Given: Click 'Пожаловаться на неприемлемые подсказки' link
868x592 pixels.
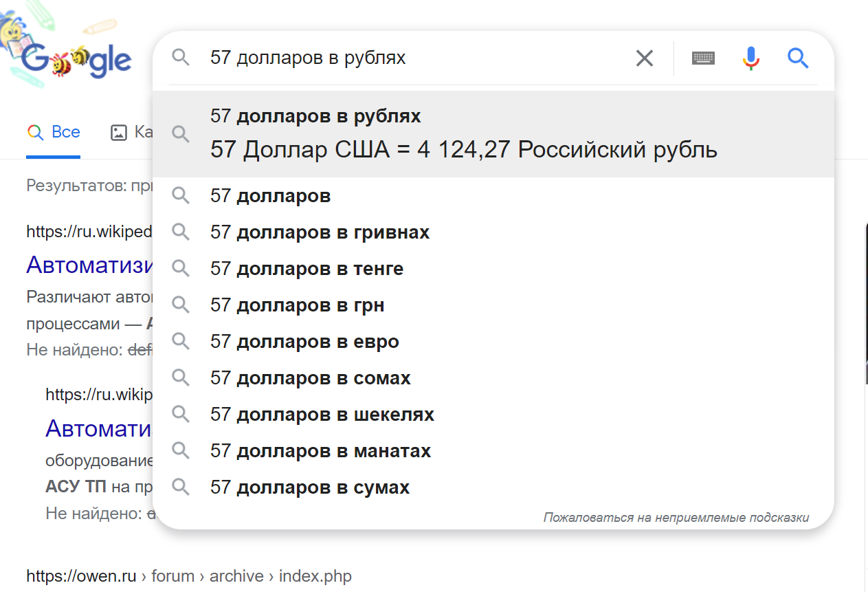Looking at the screenshot, I should click(676, 517).
